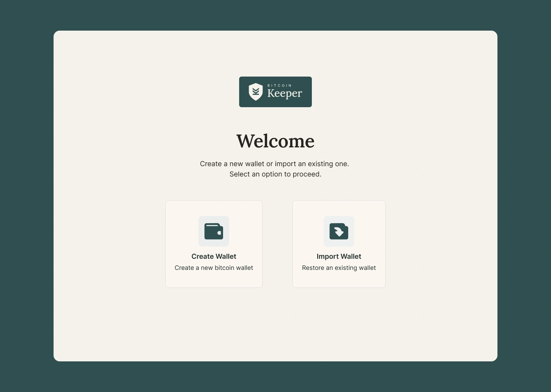Click the Welcome heading
The image size is (551, 392).
tap(275, 141)
